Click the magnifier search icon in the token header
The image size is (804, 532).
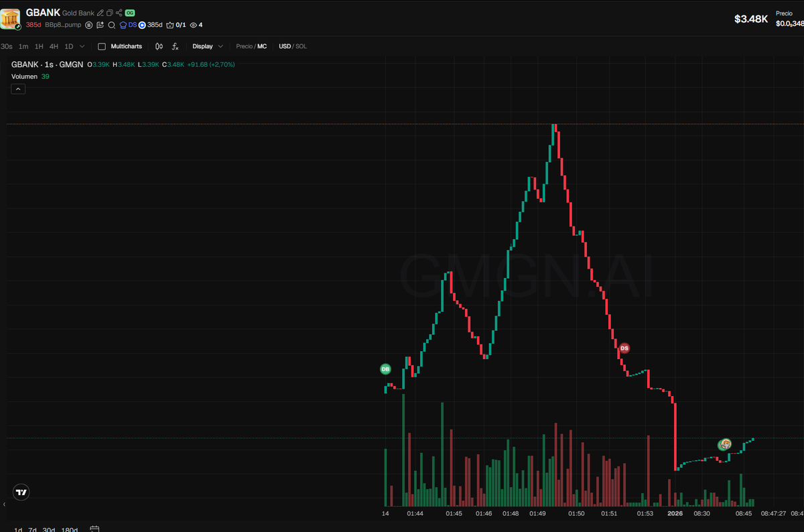pos(111,25)
